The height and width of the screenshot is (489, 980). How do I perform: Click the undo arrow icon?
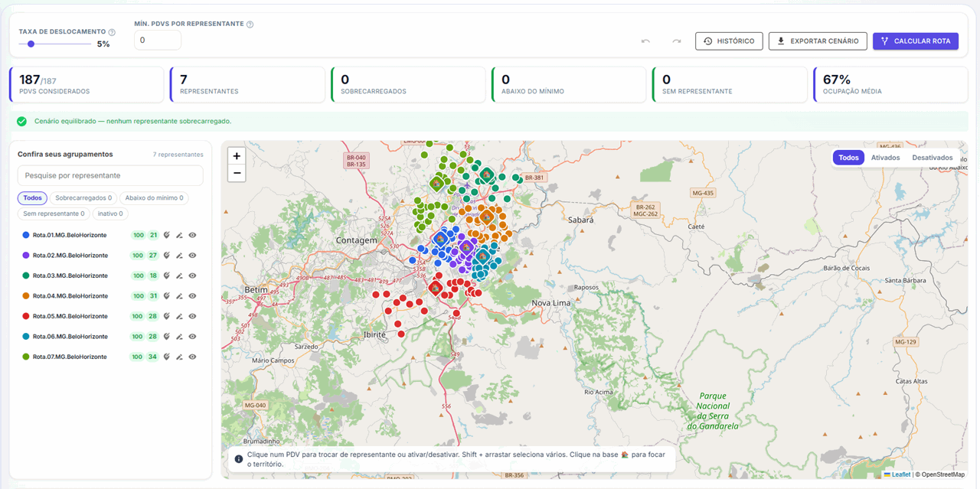click(x=645, y=41)
